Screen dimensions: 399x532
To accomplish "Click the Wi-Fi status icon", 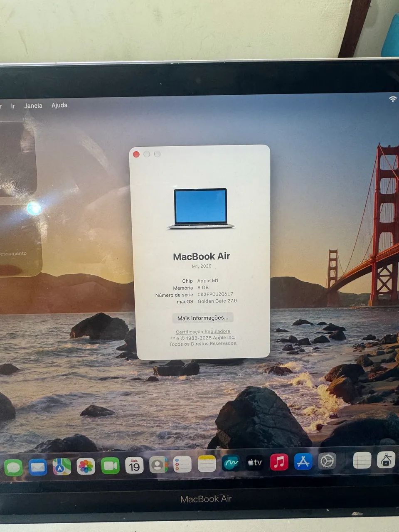I will tap(393, 99).
